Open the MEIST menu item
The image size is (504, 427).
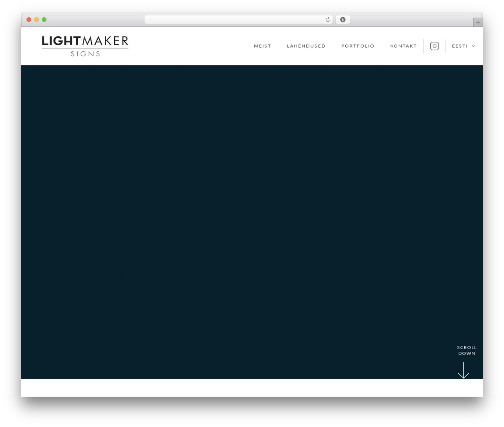point(263,46)
